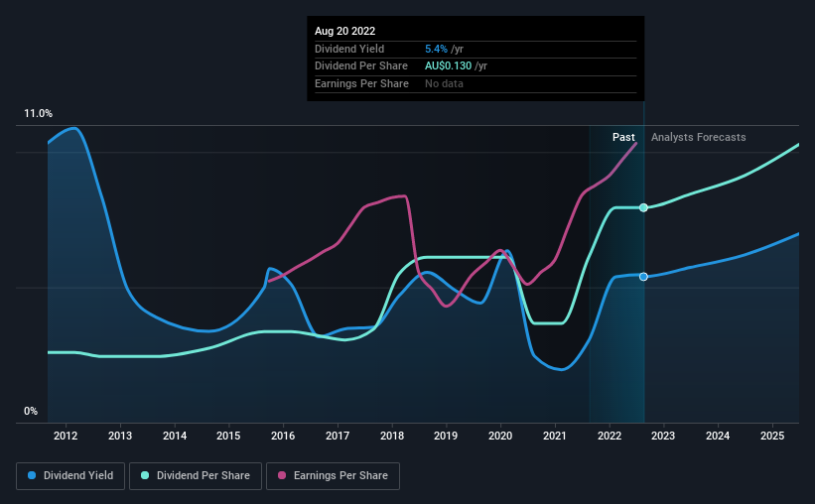
Task: Click the 2012 x-axis year label
Action: 66,436
